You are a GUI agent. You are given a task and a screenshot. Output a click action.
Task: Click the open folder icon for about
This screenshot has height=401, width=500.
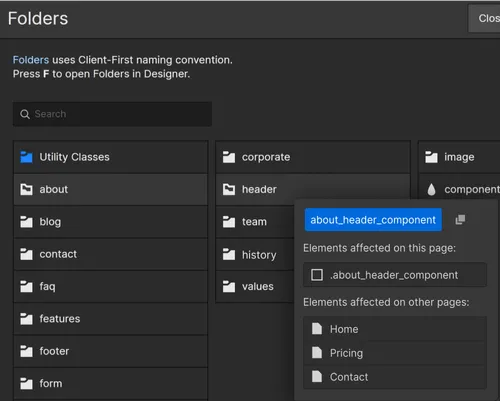click(x=26, y=189)
